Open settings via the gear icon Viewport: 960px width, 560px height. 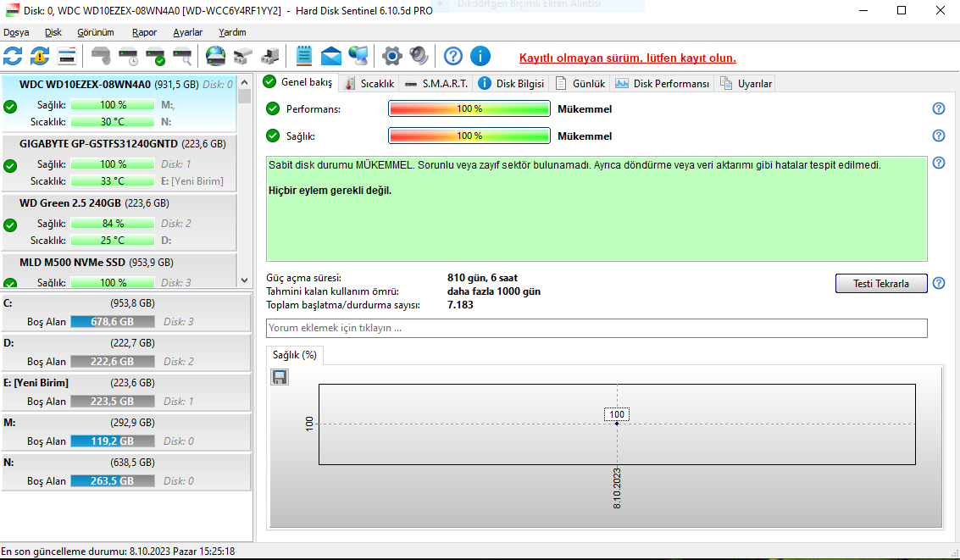click(391, 57)
